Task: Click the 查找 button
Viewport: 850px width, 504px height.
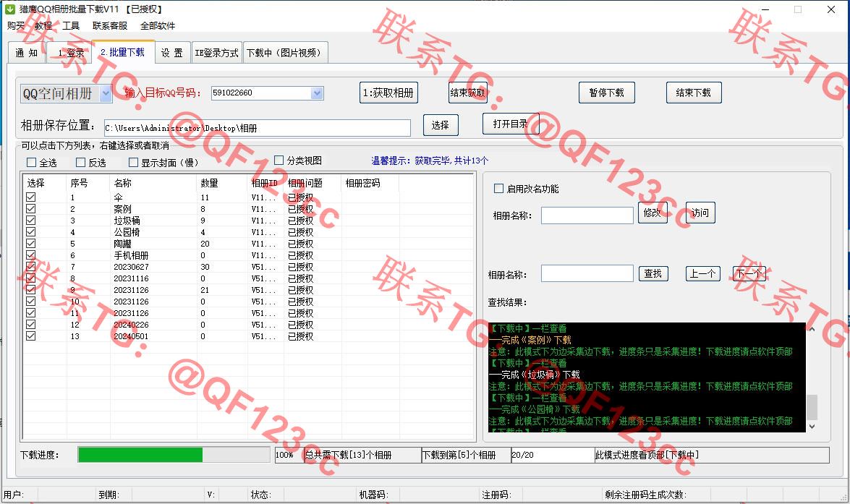Action: (x=653, y=273)
